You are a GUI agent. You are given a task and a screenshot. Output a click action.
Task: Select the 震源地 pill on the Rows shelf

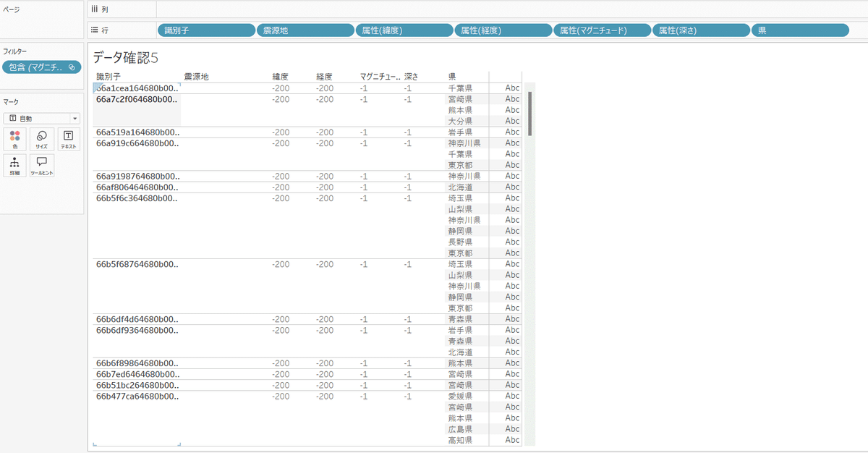[x=305, y=30]
